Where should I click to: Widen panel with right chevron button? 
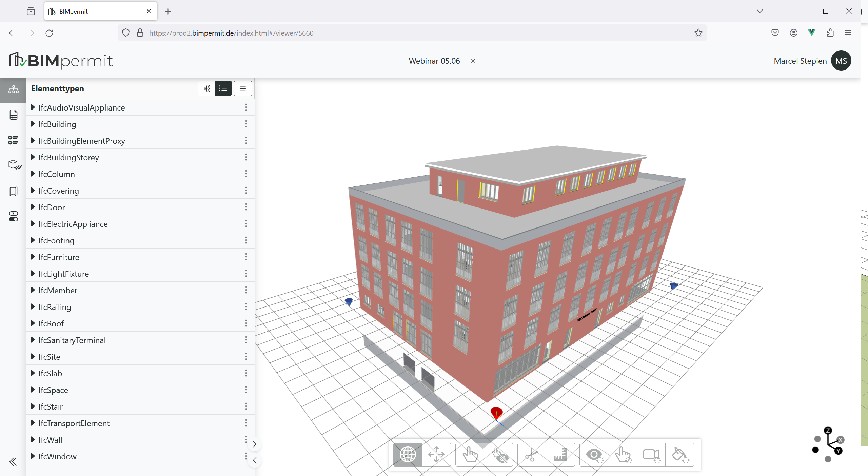tap(255, 444)
